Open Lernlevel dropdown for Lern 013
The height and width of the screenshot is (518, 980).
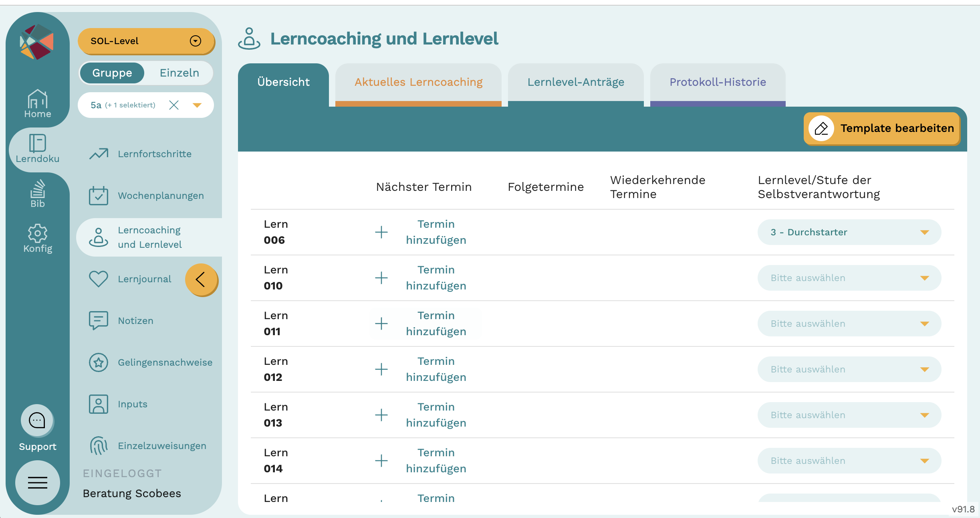849,415
